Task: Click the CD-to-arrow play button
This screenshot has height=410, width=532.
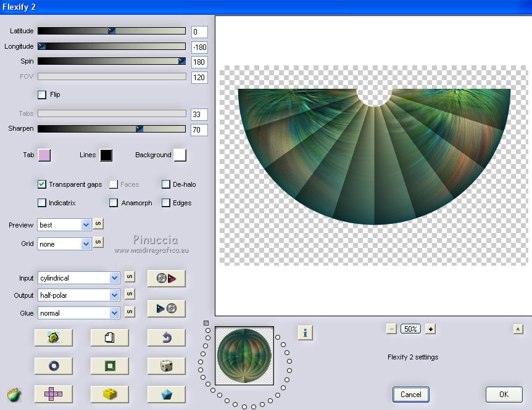Action: (x=166, y=279)
